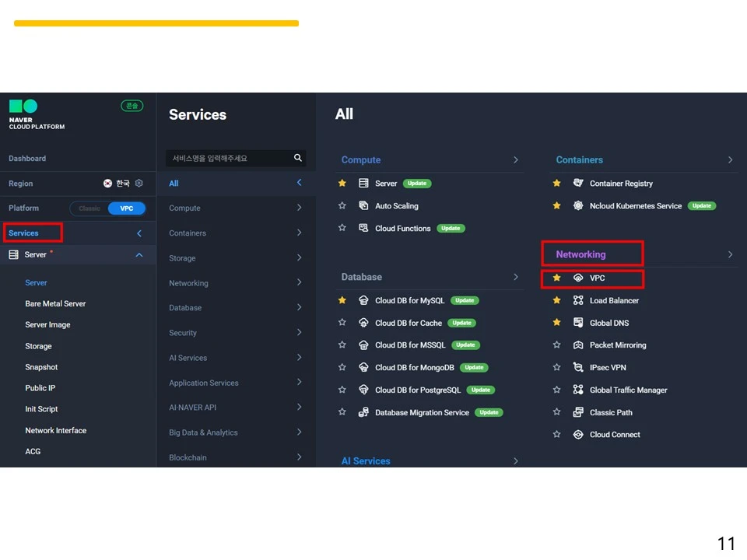Open Bare Metal Server in sidebar

coord(55,304)
